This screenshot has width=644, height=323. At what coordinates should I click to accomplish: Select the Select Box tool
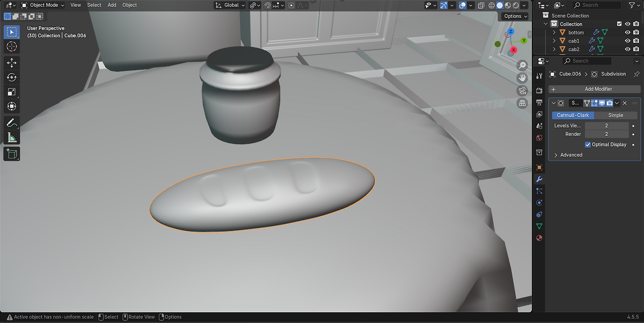[12, 32]
